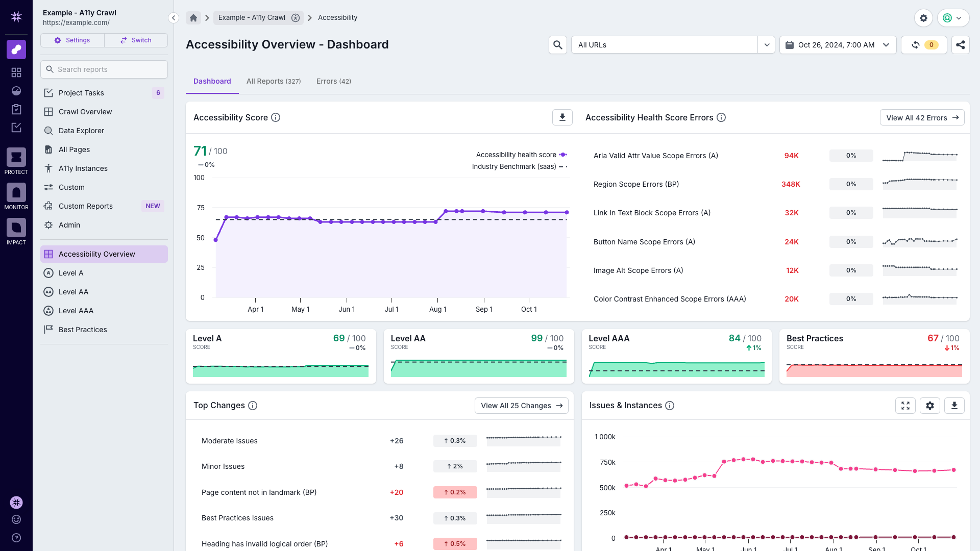Click the Search reports input field
The image size is (980, 551).
[x=104, y=69]
